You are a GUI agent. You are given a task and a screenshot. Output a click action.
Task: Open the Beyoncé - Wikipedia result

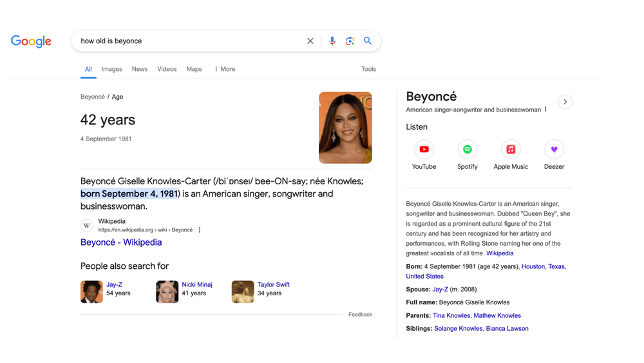121,242
